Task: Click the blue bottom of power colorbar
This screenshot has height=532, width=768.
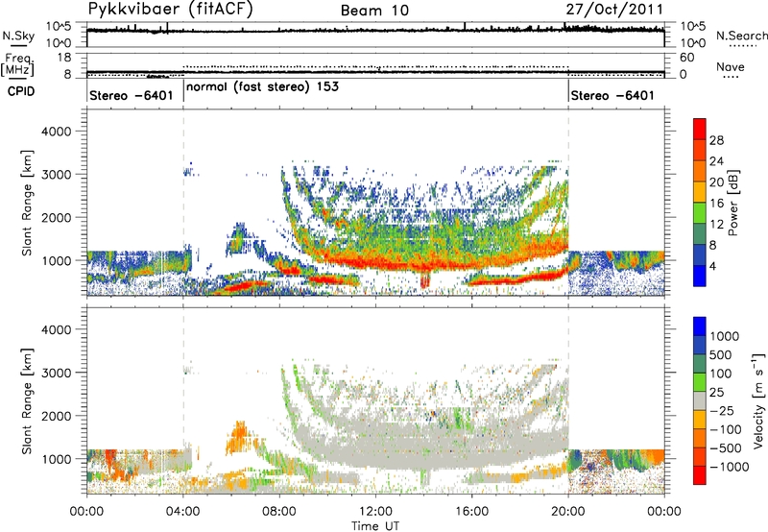Action: click(700, 276)
